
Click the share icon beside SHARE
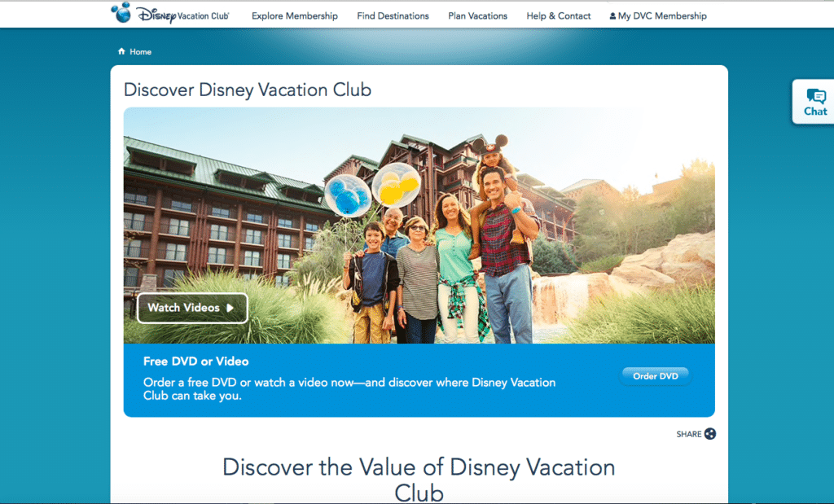[x=710, y=434]
